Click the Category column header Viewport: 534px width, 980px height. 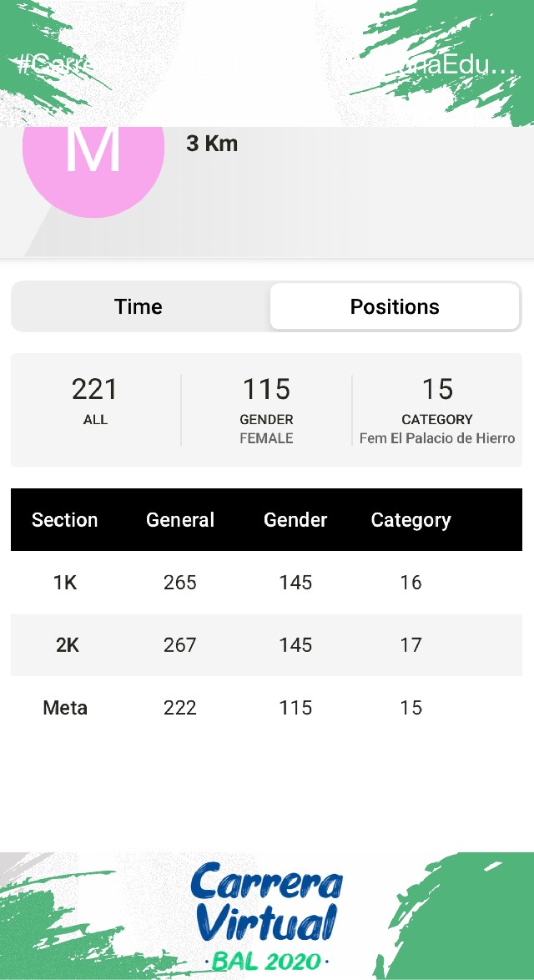411,520
